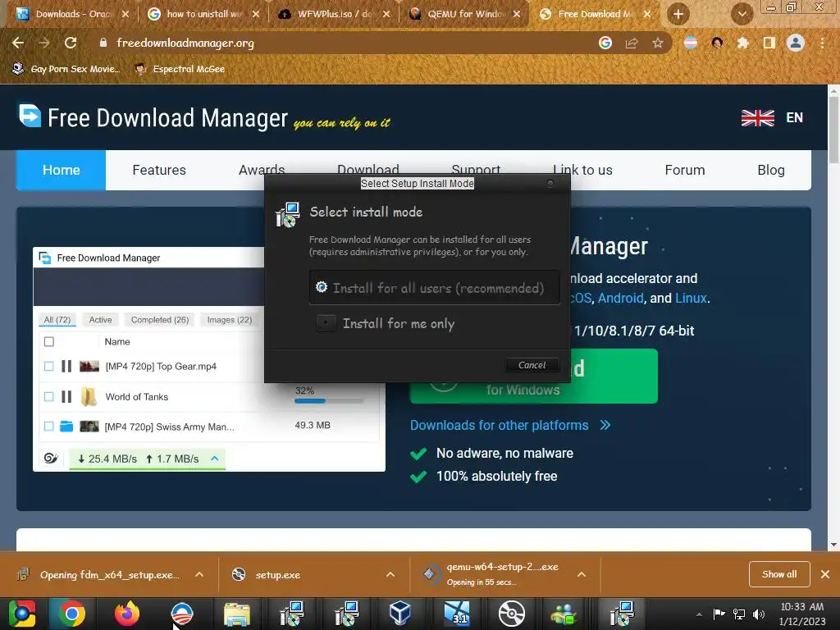
Task: Follow the Android platform link
Action: [x=620, y=298]
